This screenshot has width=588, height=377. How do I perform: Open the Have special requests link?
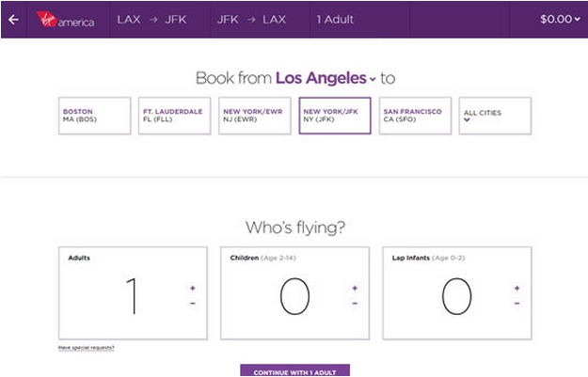coord(87,348)
